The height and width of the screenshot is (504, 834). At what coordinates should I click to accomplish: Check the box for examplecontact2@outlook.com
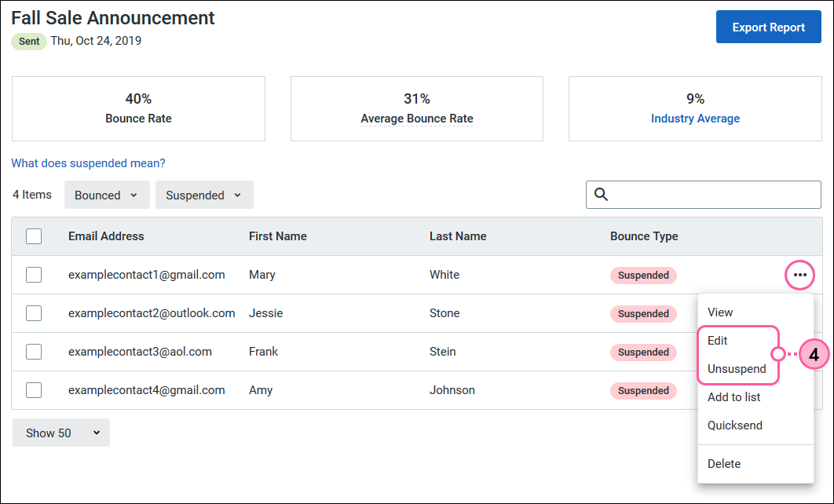click(34, 313)
